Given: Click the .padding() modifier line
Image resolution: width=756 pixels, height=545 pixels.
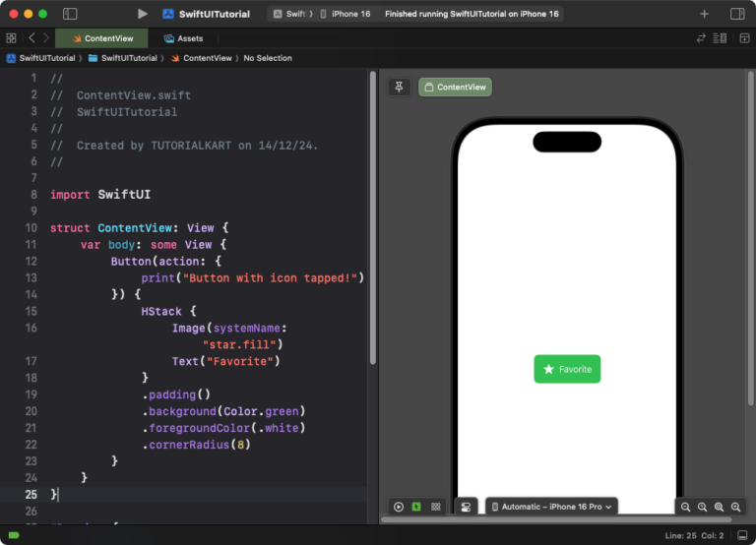Looking at the screenshot, I should pyautogui.click(x=176, y=394).
